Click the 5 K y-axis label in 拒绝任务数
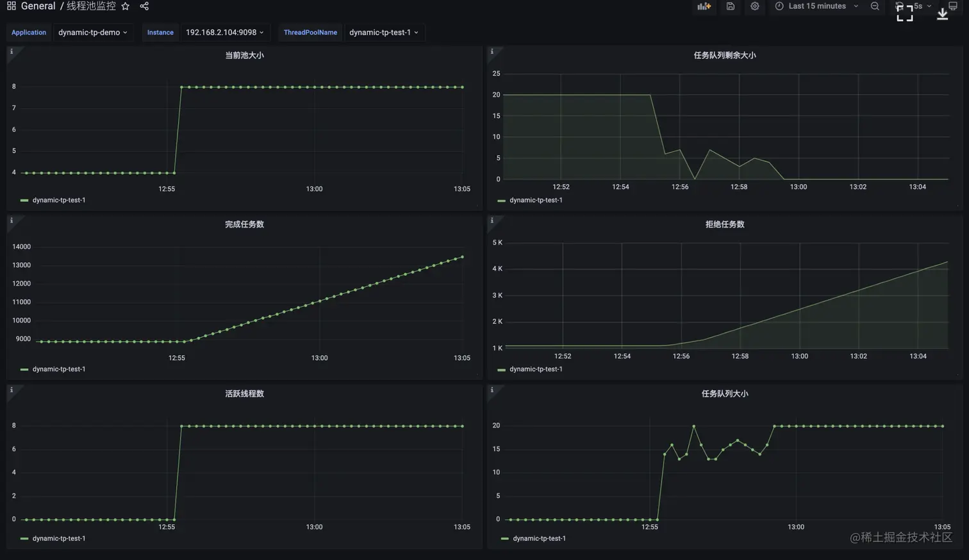969x560 pixels. point(497,242)
